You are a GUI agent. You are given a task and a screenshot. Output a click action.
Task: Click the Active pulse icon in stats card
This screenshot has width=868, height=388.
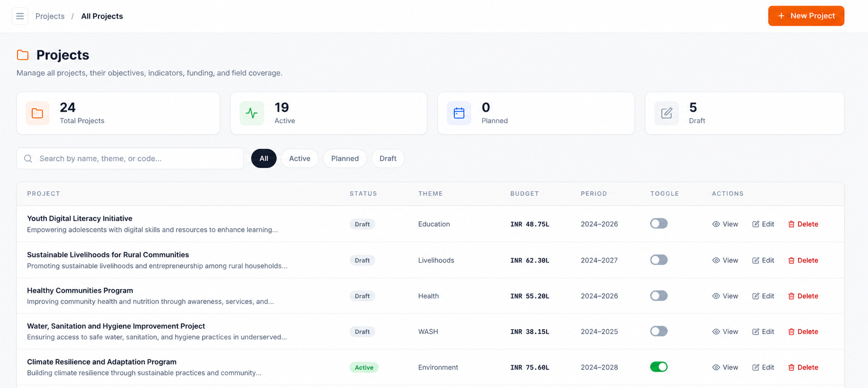tap(252, 113)
